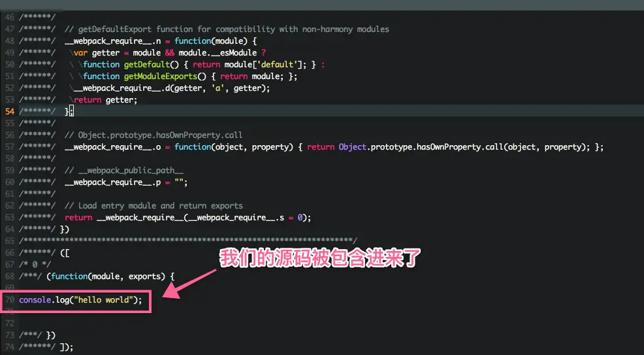Click line number 74 in the gutter
The width and height of the screenshot is (644, 355).
[9, 347]
